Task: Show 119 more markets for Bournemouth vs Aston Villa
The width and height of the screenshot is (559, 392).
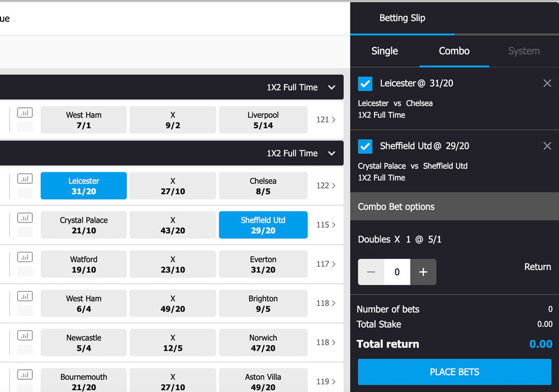Action: point(326,382)
